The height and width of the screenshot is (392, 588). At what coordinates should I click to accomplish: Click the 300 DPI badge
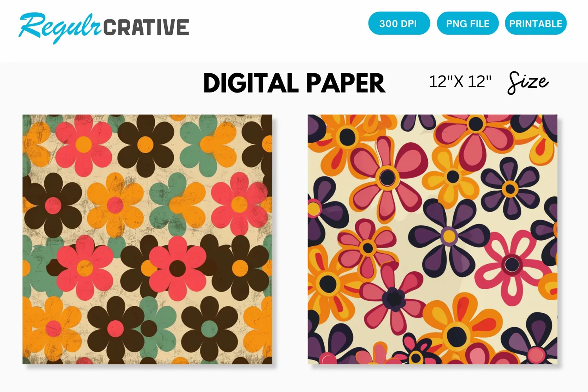pyautogui.click(x=399, y=23)
